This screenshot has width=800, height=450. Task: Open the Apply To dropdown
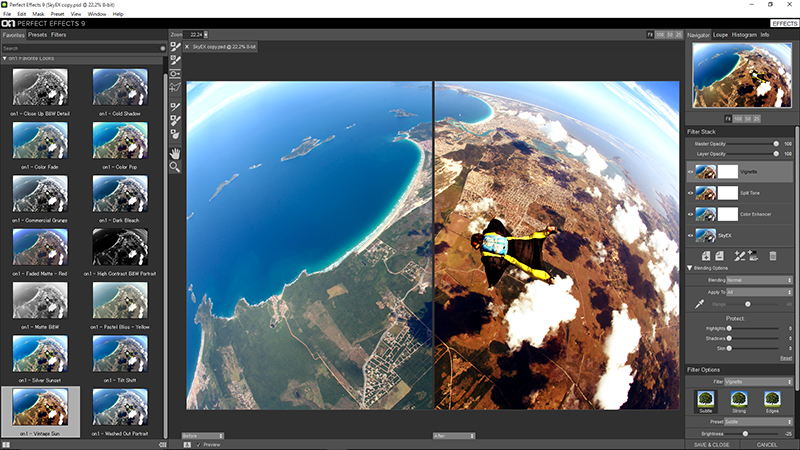click(x=759, y=292)
